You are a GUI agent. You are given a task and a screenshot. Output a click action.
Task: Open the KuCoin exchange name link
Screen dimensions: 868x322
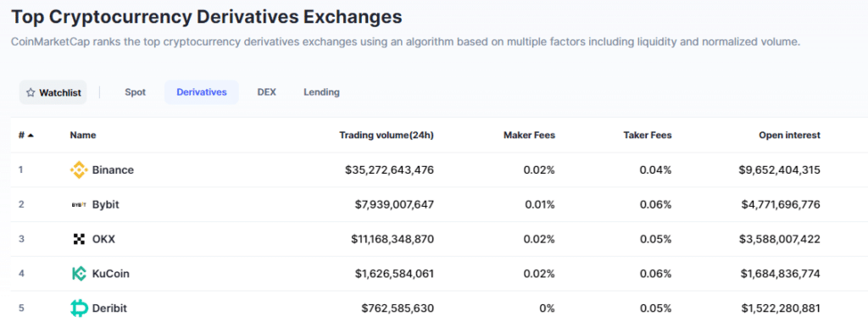(x=111, y=274)
